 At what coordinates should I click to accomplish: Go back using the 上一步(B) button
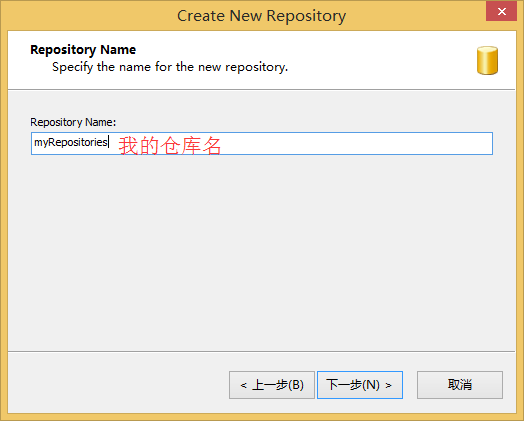[272, 385]
